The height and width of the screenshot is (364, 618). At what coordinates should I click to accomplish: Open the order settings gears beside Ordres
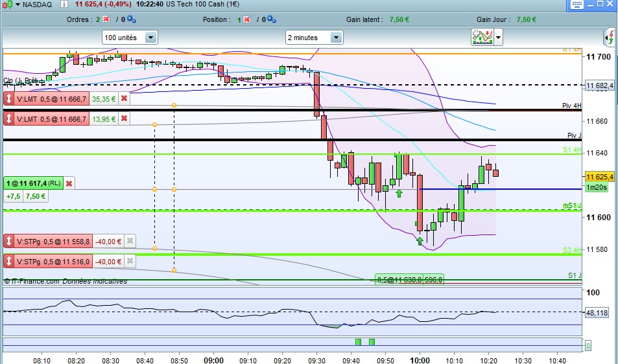click(130, 19)
